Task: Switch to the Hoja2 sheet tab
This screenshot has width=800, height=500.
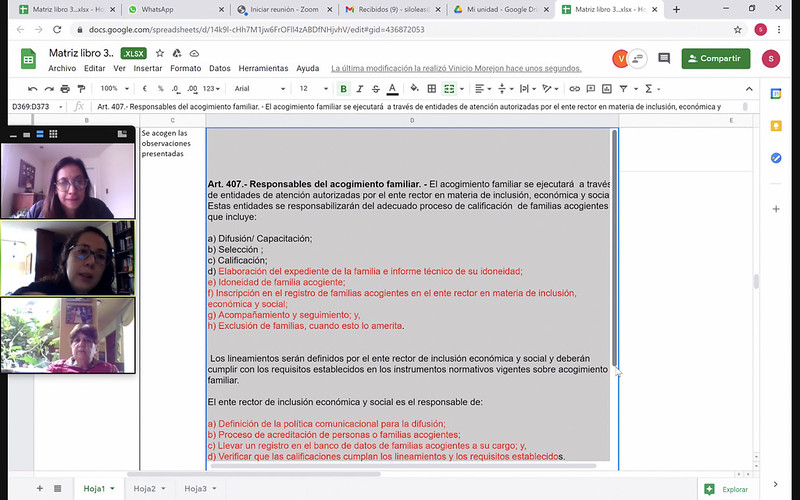Action: pos(145,489)
